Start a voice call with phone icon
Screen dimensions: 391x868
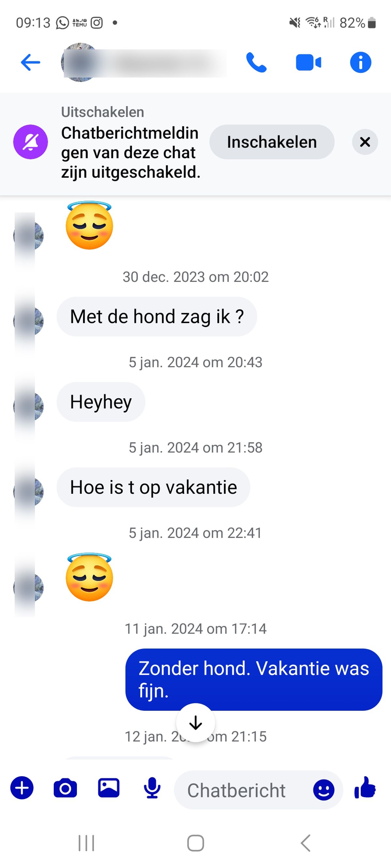click(x=256, y=62)
